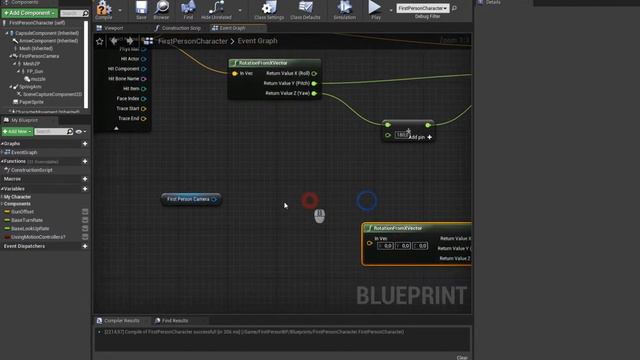Toggle the BaseTurnRate variable visibility eye
Screen dimensions: 640x360
pos(85,220)
